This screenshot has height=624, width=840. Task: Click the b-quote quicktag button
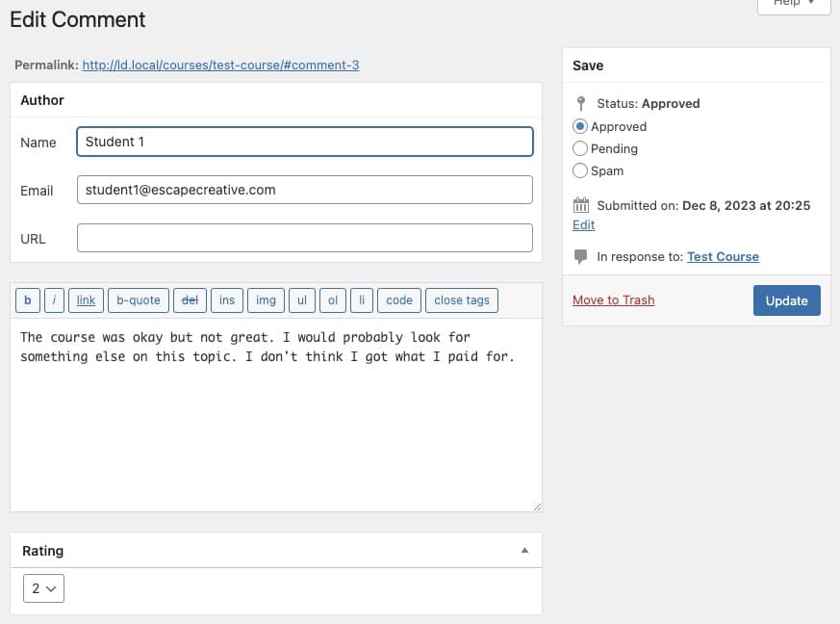pos(139,300)
